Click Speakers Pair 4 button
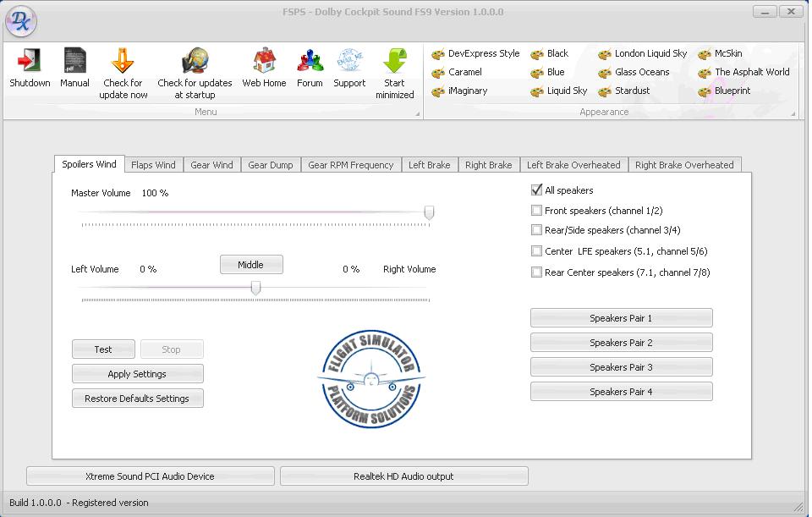 coord(621,392)
